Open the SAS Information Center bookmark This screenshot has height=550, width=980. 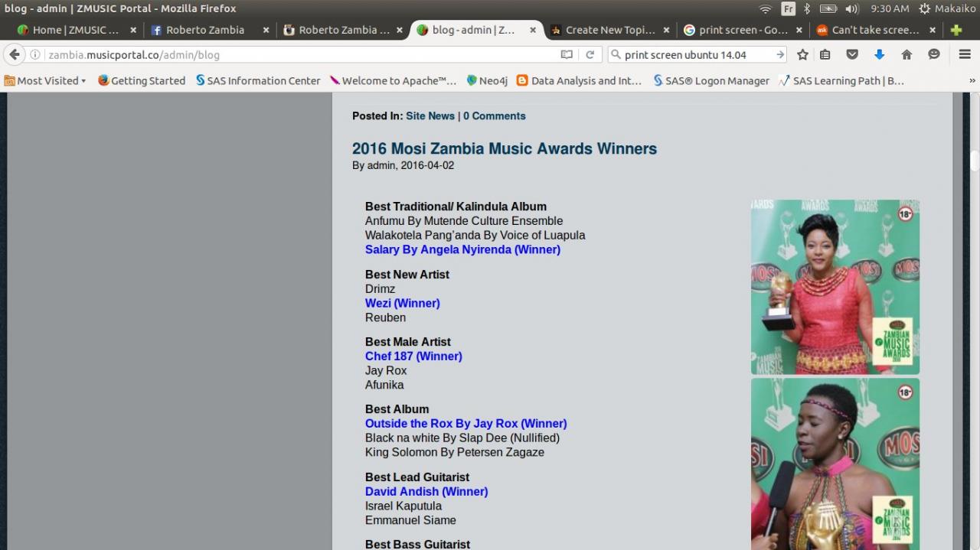pos(258,80)
